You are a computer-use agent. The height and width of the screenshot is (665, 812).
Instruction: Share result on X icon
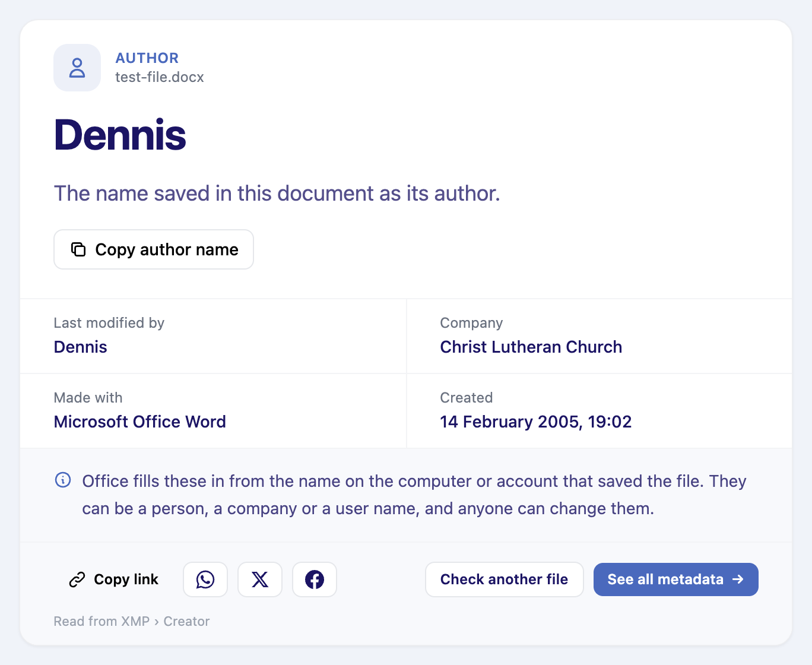click(260, 579)
